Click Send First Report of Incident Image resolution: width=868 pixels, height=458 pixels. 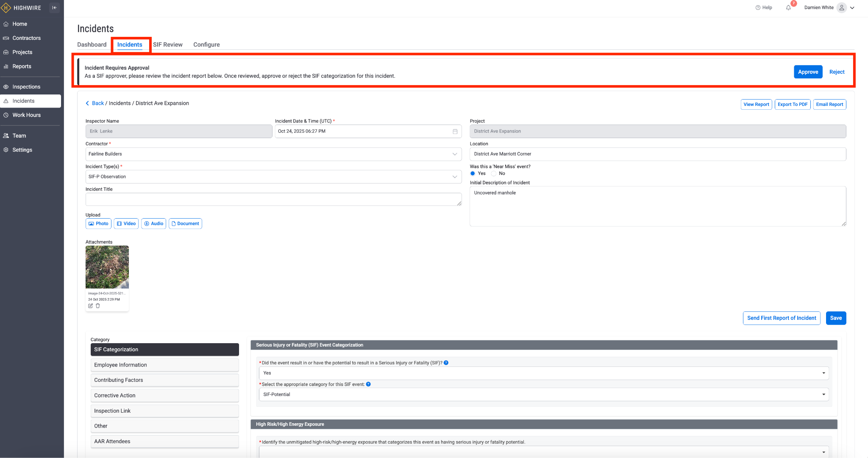click(x=781, y=318)
